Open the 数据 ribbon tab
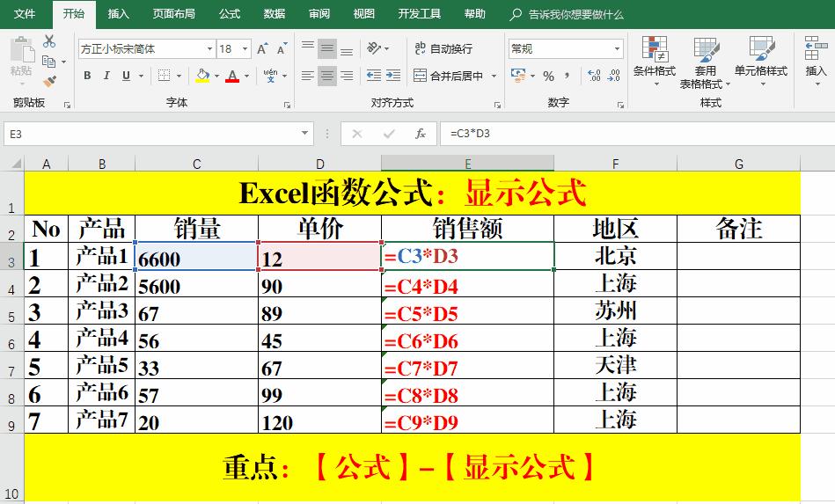 tap(275, 14)
